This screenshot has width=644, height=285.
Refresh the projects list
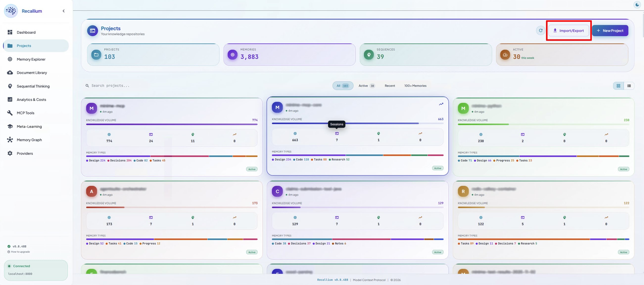(541, 30)
